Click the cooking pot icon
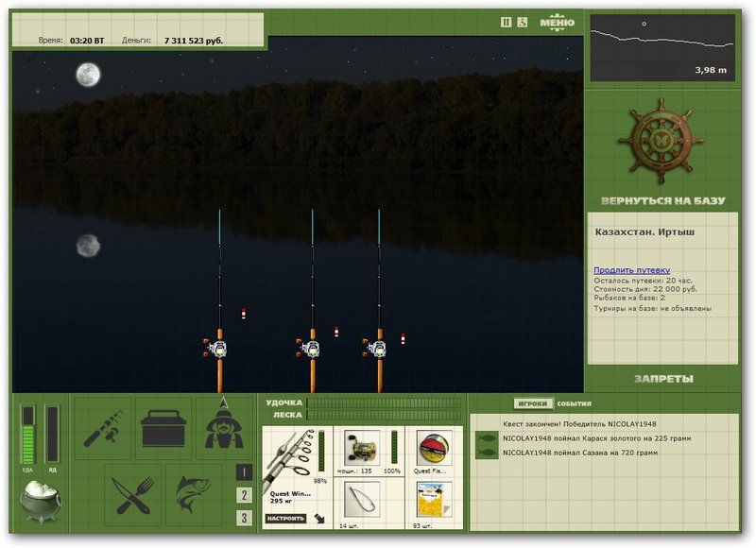Viewport: 756px width, 548px height. pyautogui.click(x=41, y=503)
